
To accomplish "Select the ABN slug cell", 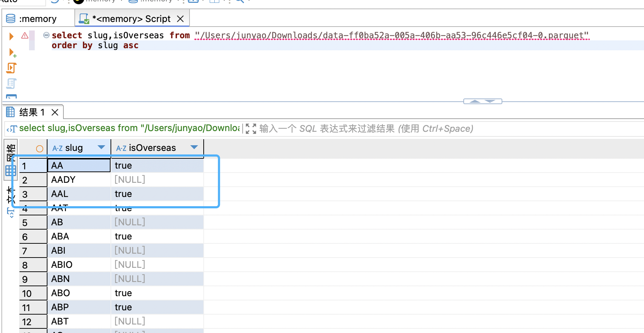I will (x=79, y=279).
